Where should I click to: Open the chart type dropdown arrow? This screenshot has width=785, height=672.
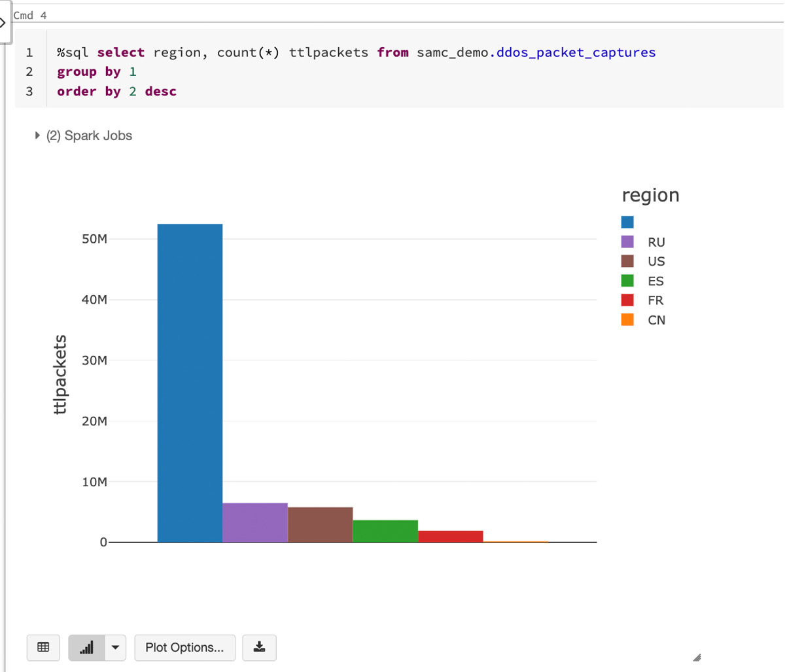pyautogui.click(x=115, y=647)
